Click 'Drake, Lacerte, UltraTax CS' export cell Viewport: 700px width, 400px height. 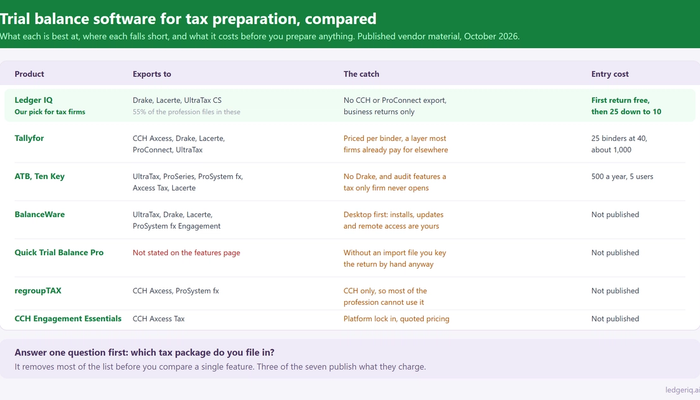click(x=177, y=100)
